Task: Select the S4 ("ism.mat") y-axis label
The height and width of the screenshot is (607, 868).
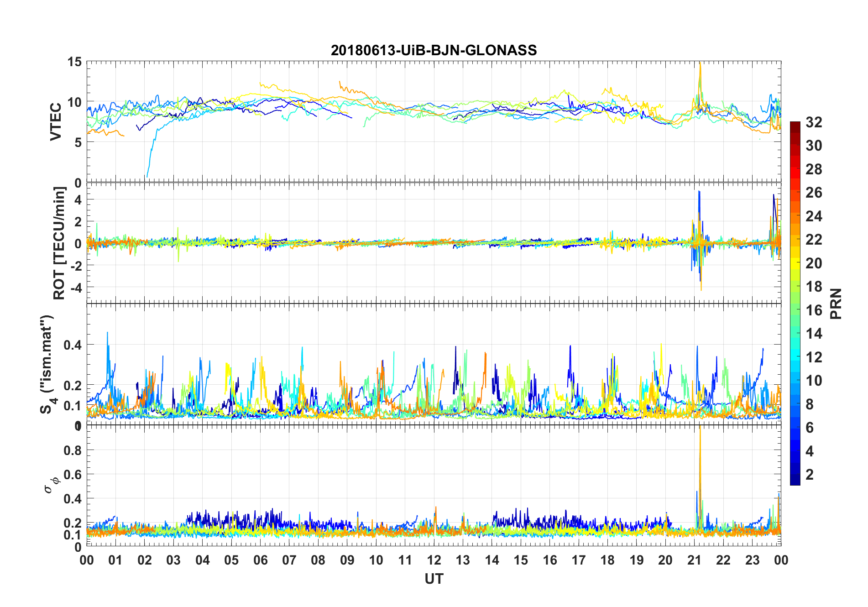Action: [47, 365]
